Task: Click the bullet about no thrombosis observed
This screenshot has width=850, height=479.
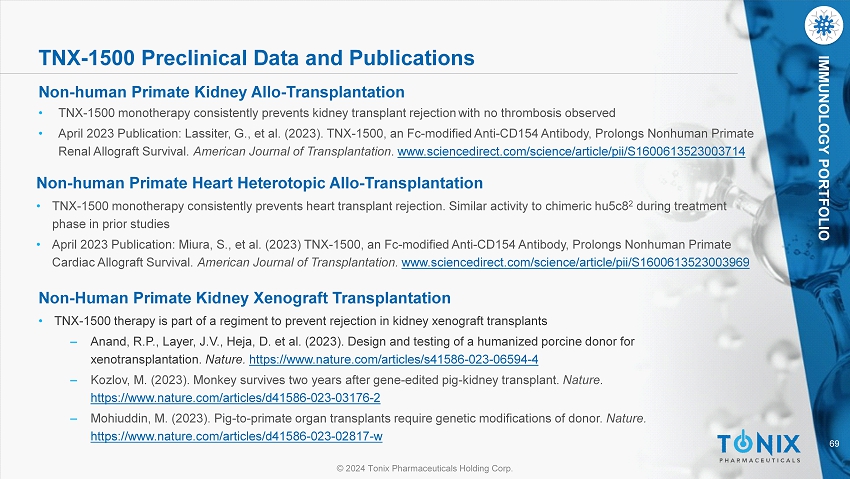Action: pos(336,112)
